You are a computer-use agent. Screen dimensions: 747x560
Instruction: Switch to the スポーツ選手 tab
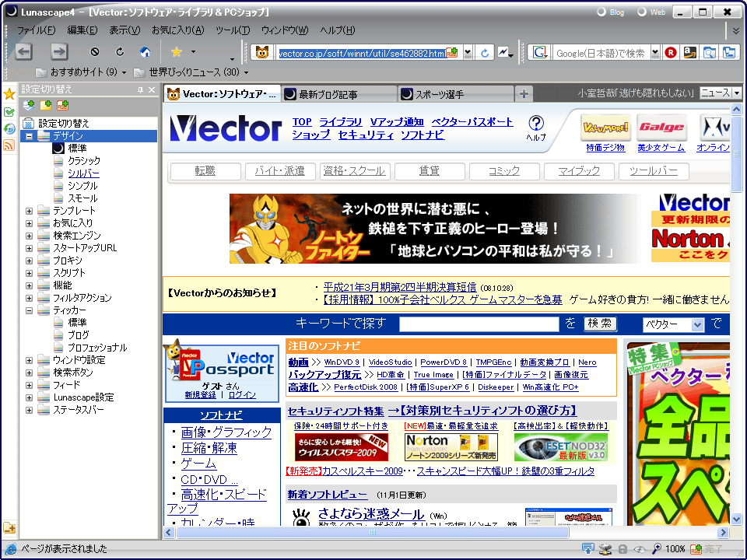(456, 94)
